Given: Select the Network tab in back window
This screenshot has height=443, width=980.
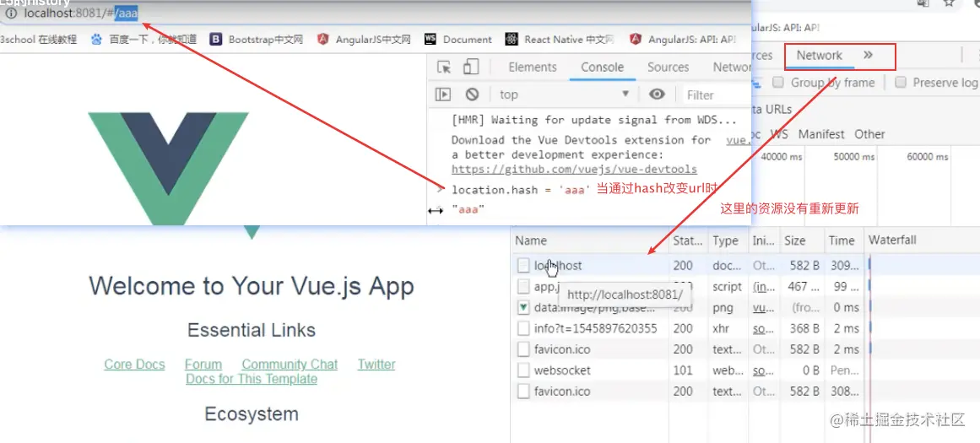Looking at the screenshot, I should (820, 56).
